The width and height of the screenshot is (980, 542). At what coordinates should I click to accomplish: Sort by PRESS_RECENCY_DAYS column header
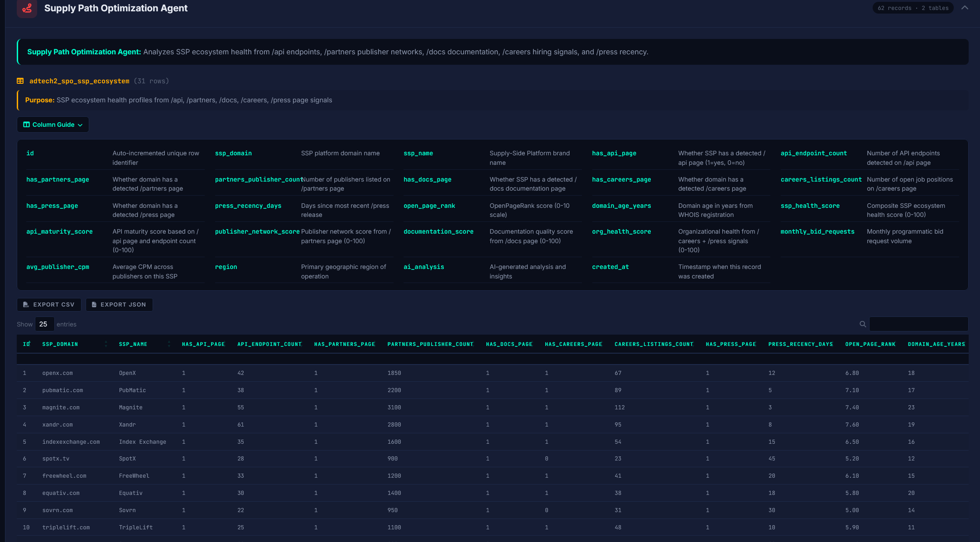[x=800, y=344]
